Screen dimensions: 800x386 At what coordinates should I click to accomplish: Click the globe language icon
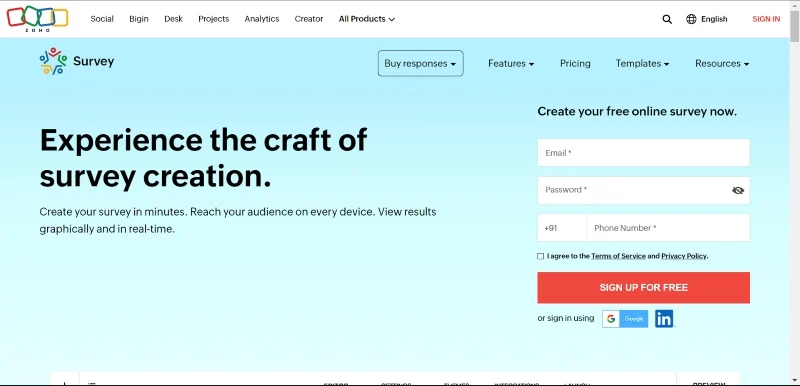691,19
